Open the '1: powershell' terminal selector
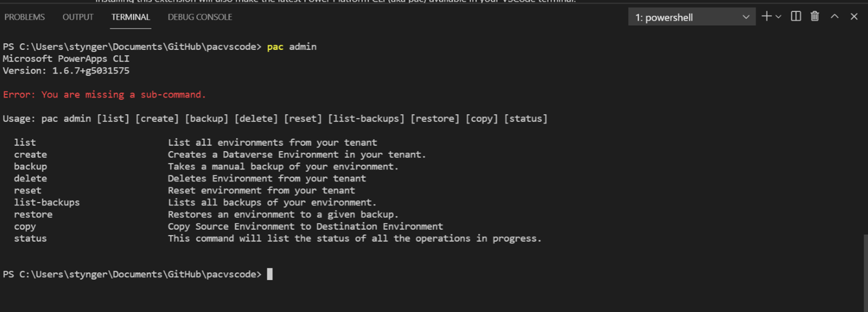 tap(691, 17)
